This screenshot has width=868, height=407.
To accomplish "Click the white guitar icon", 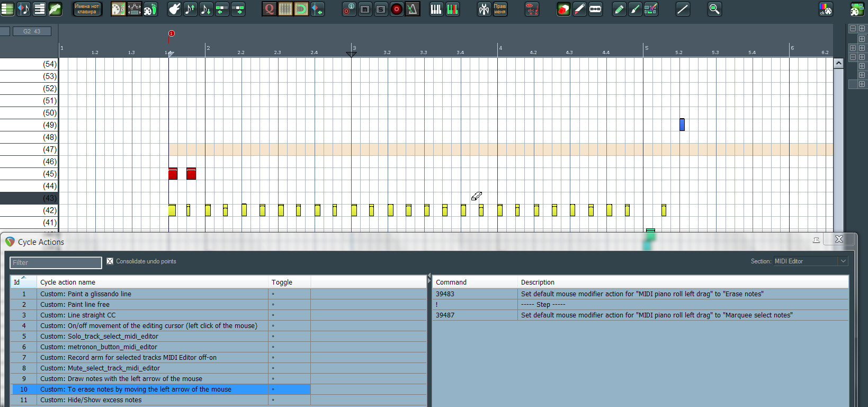I will pyautogui.click(x=174, y=9).
